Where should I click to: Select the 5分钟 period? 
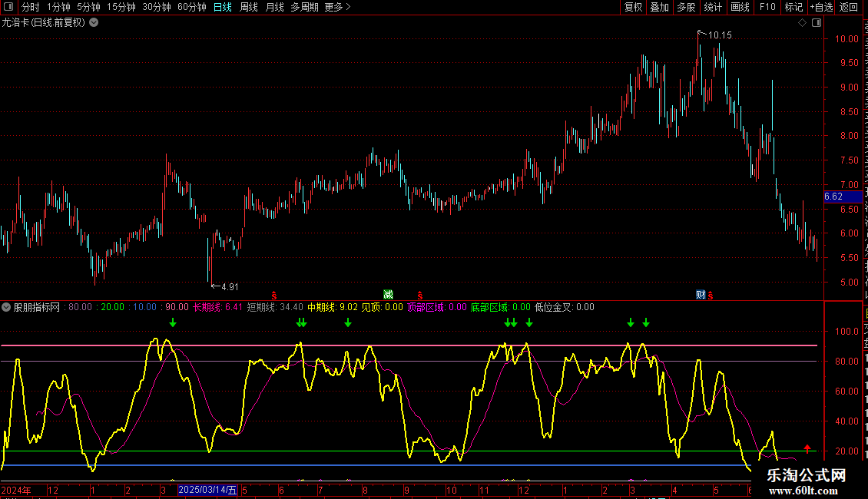coord(88,7)
